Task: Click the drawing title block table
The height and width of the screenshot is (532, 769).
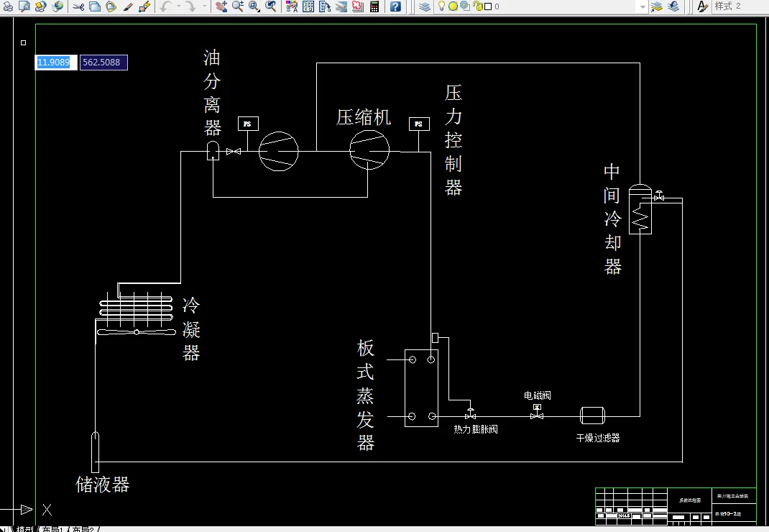Action: tap(676, 506)
